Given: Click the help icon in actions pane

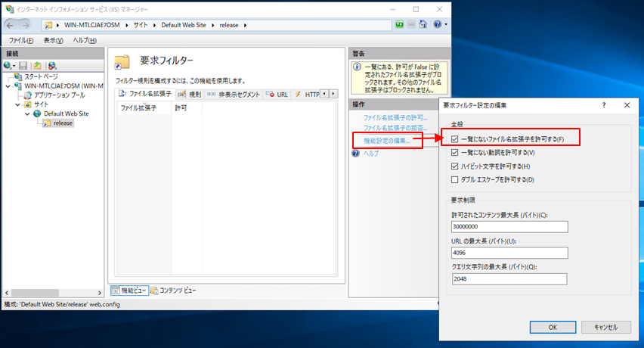Looking at the screenshot, I should coord(356,154).
